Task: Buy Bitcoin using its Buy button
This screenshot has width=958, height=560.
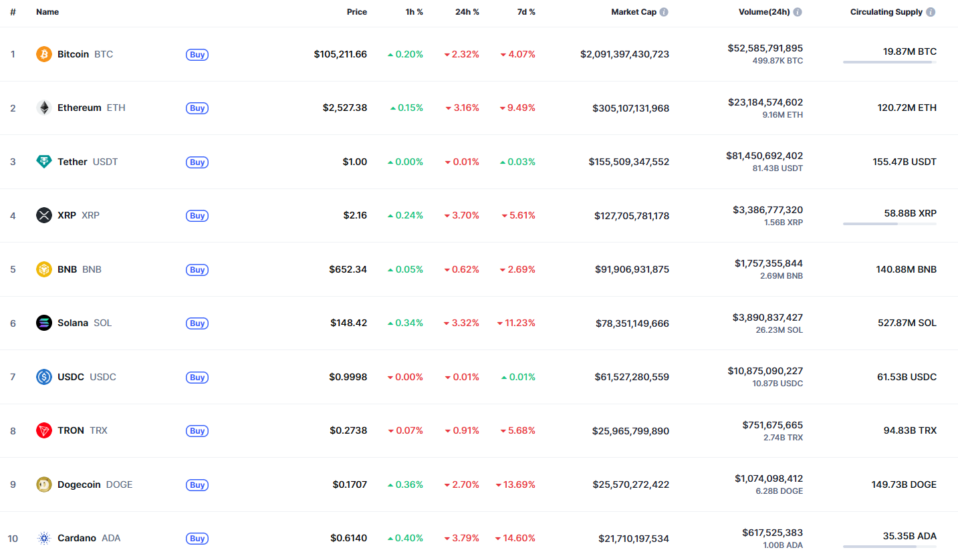Action: pyautogui.click(x=197, y=55)
